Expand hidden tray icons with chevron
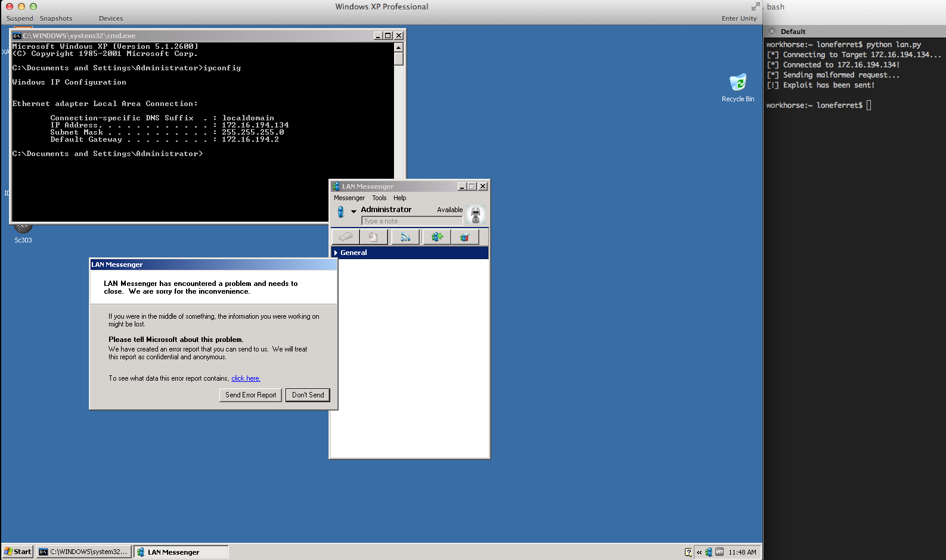Screen dimensions: 946x560 pyautogui.click(x=699, y=552)
